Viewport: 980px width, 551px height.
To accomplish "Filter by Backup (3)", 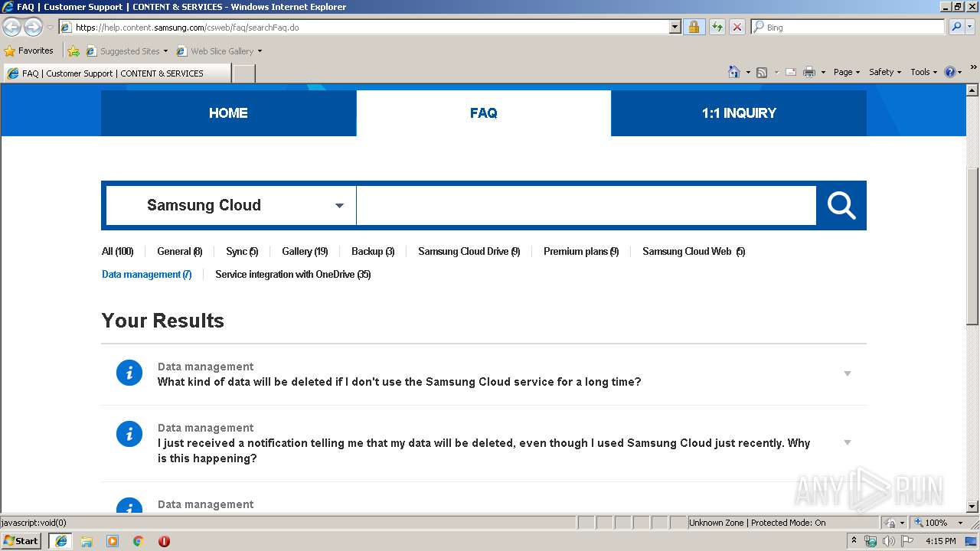I will click(x=373, y=251).
